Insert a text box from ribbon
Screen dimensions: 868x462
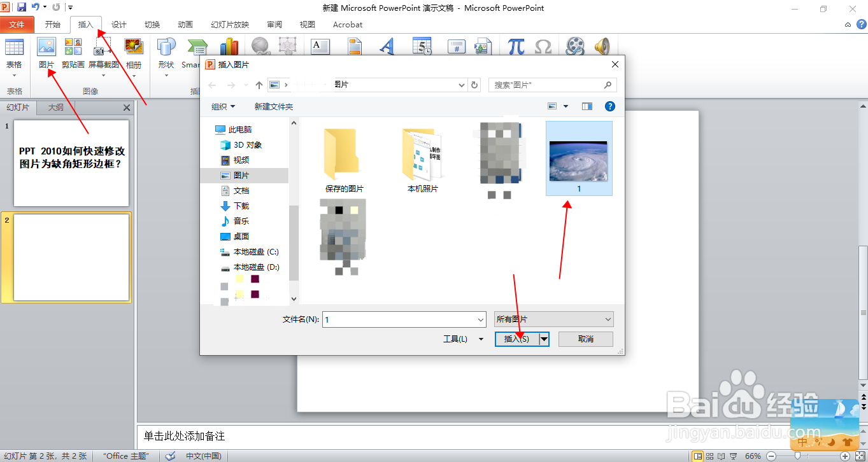pyautogui.click(x=320, y=47)
